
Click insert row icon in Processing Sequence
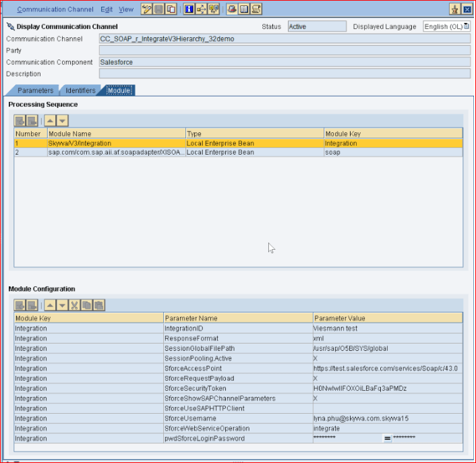[20, 121]
